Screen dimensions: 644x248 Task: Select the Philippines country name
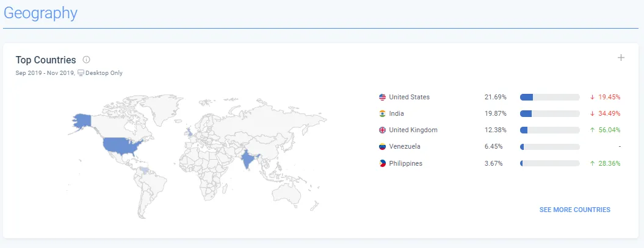(x=405, y=163)
